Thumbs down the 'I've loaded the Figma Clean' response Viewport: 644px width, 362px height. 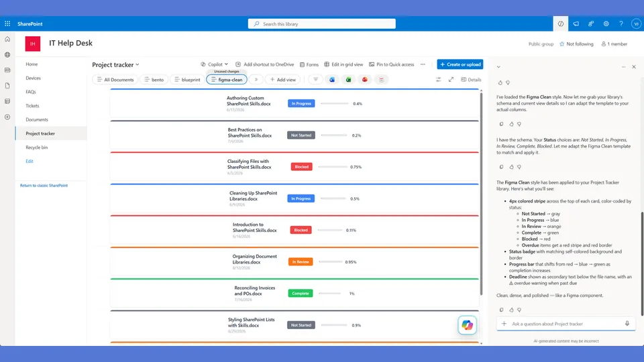point(519,124)
